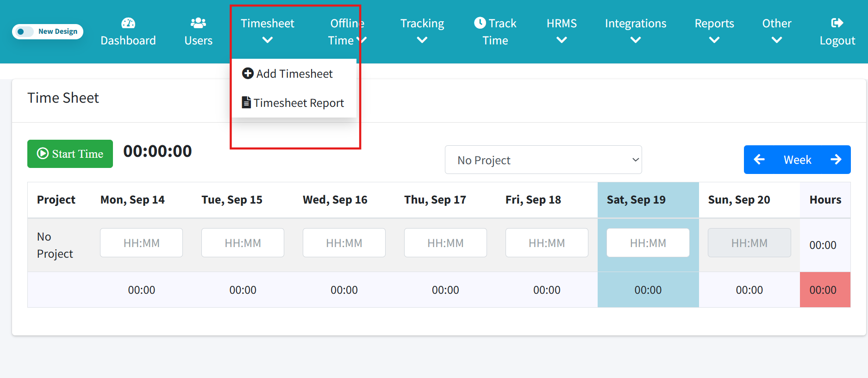Image resolution: width=868 pixels, height=378 pixels.
Task: Click the Fri, Sep 18 time field
Action: (547, 242)
